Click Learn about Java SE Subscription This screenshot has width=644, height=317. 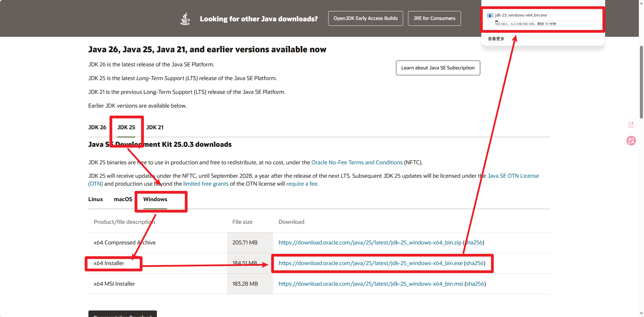438,68
